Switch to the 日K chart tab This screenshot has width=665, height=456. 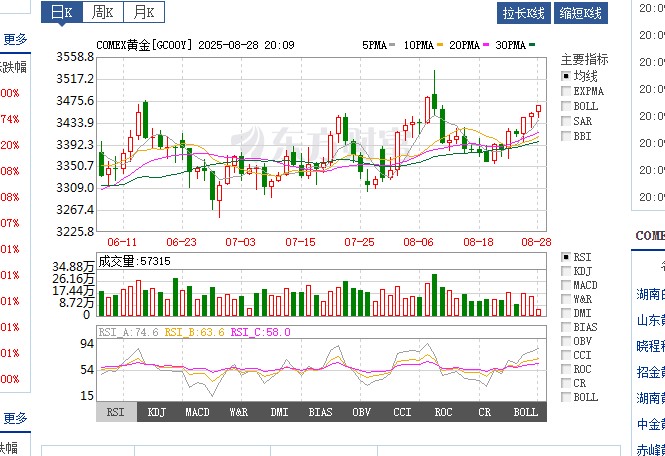click(x=62, y=13)
